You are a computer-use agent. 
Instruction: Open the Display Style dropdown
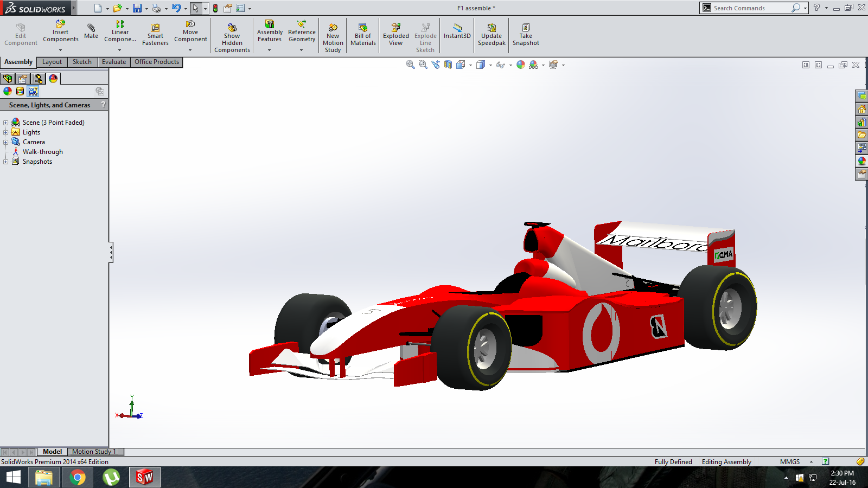490,65
